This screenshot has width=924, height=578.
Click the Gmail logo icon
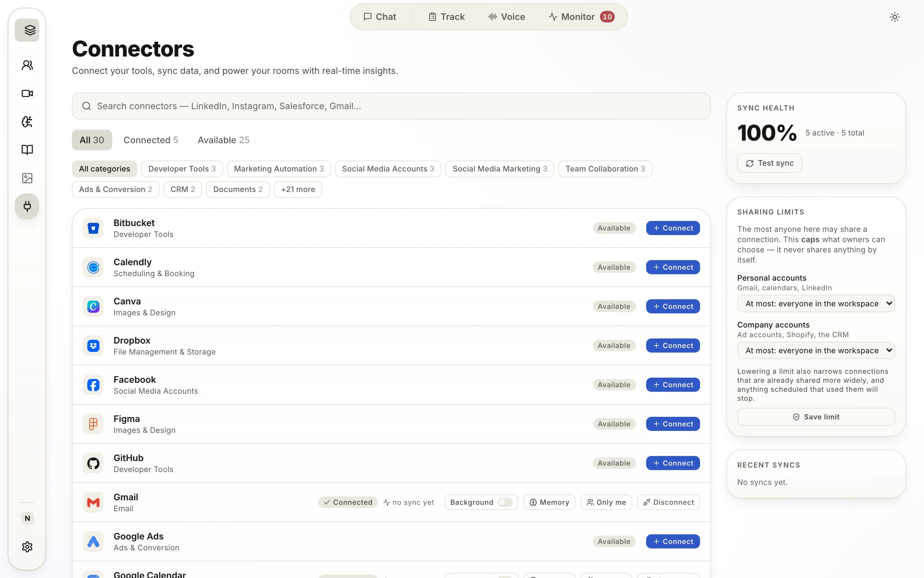click(93, 502)
